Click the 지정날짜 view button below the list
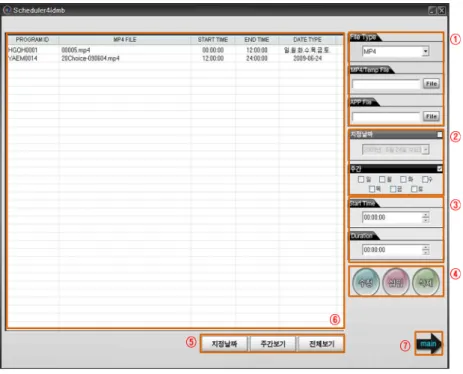Screen dimensions: 463x374 [x=224, y=344]
